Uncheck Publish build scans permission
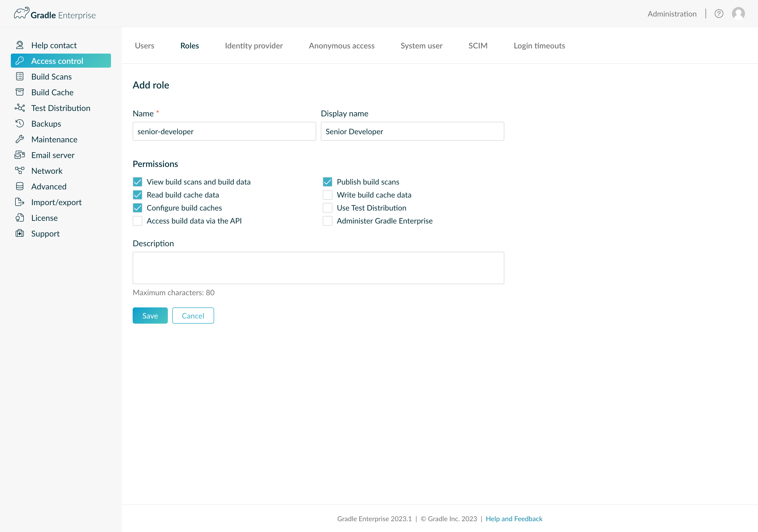Image resolution: width=758 pixels, height=532 pixels. click(x=328, y=182)
